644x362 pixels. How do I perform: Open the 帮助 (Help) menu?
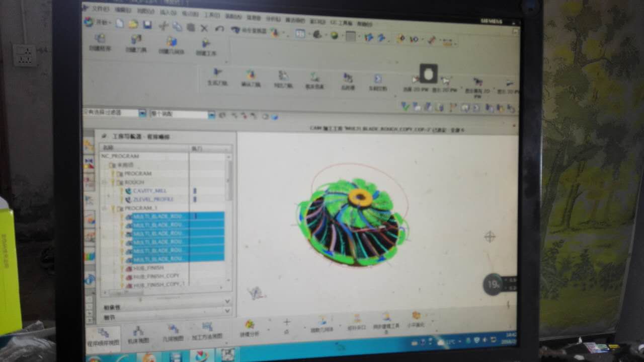pos(364,24)
